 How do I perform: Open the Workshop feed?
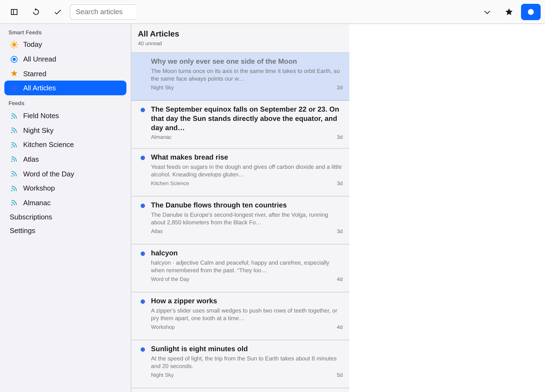pyautogui.click(x=65, y=188)
